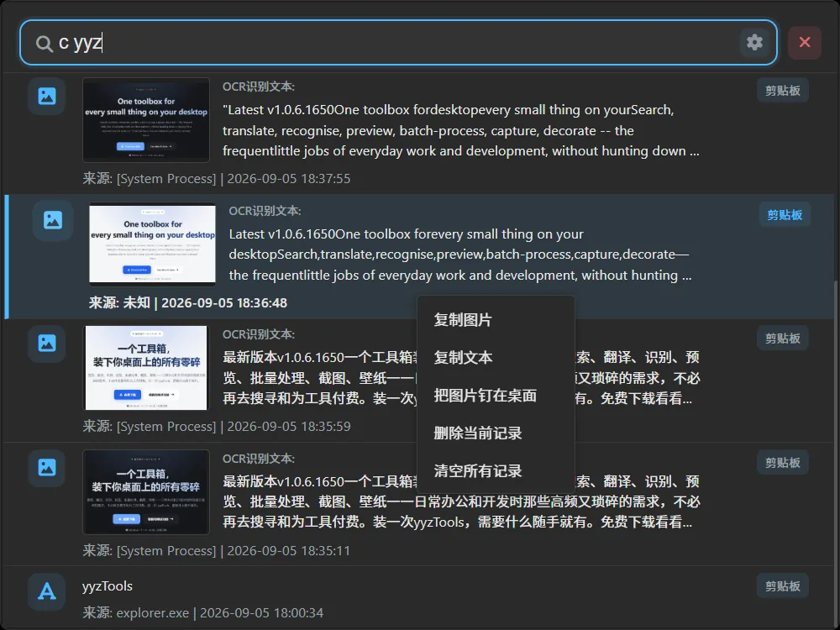Click 剪贴板 tag on yyzTools record
The width and height of the screenshot is (840, 630).
point(782,586)
